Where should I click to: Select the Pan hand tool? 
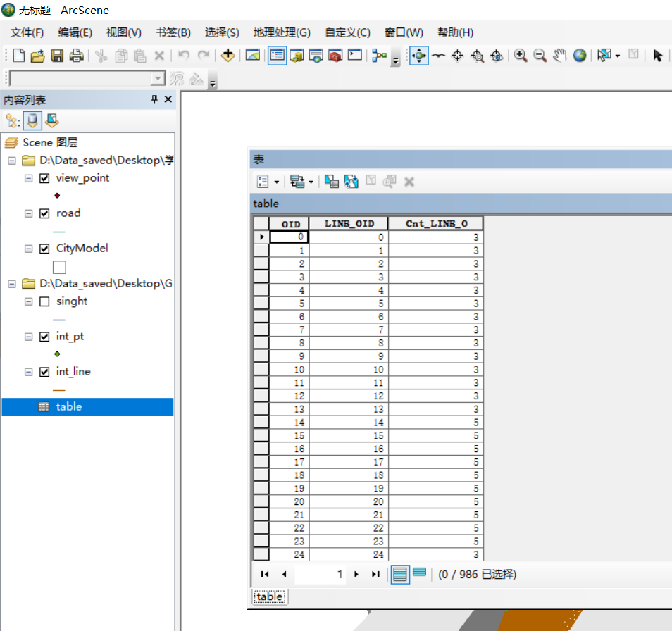click(559, 56)
